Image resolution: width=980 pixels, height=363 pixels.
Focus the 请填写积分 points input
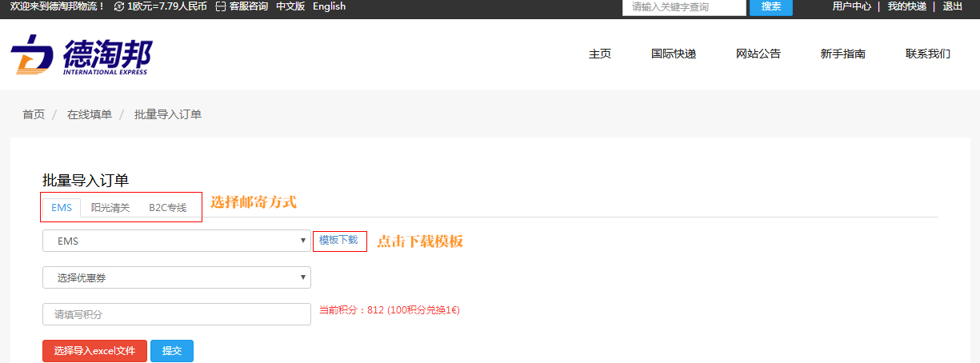177,314
